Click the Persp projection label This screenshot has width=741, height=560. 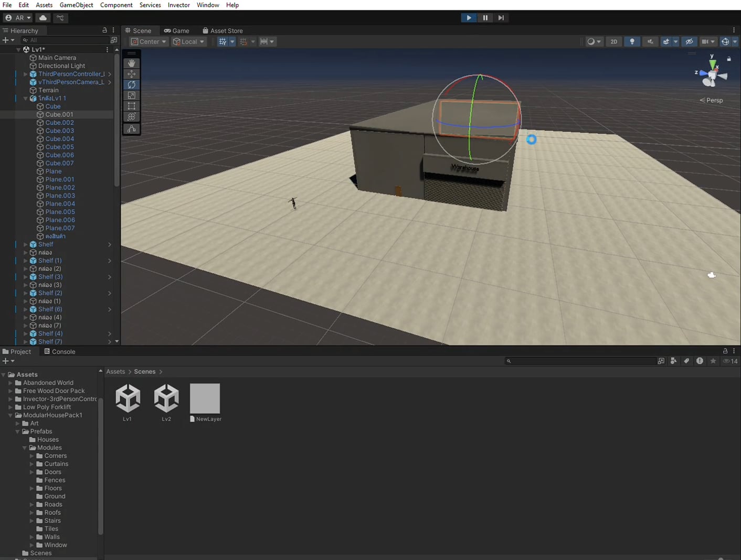click(x=714, y=100)
